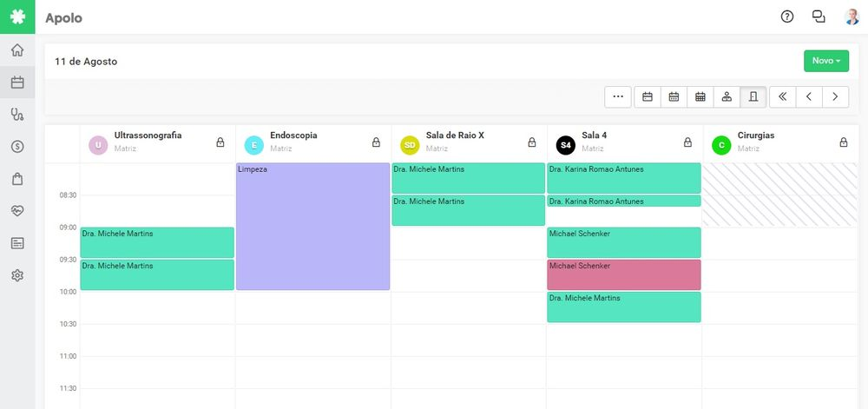Screen dimensions: 868x409
Task: Open settings gear in the sidebar
Action: coord(17,275)
